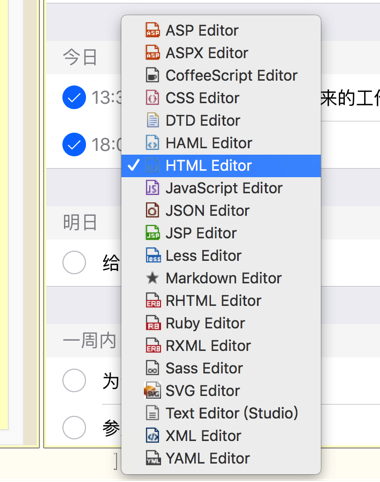This screenshot has height=482, width=380.
Task: Click the Markdown Editor star icon
Action: tap(152, 278)
